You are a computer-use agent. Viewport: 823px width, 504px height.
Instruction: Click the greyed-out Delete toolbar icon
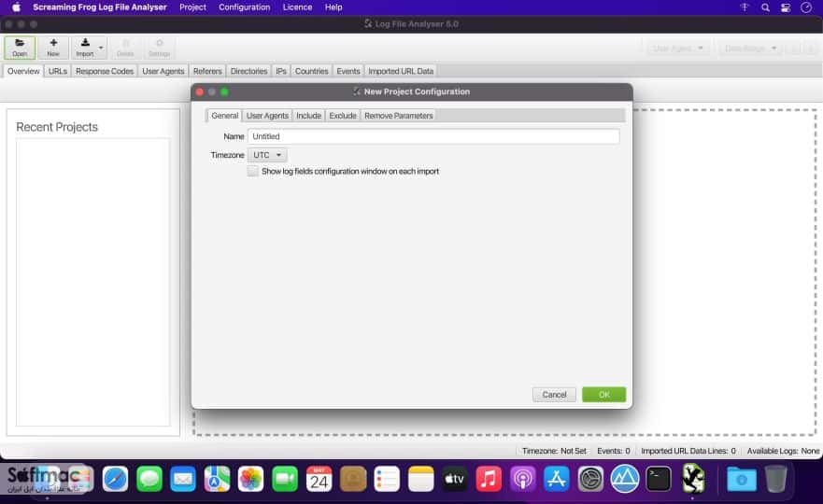point(125,48)
